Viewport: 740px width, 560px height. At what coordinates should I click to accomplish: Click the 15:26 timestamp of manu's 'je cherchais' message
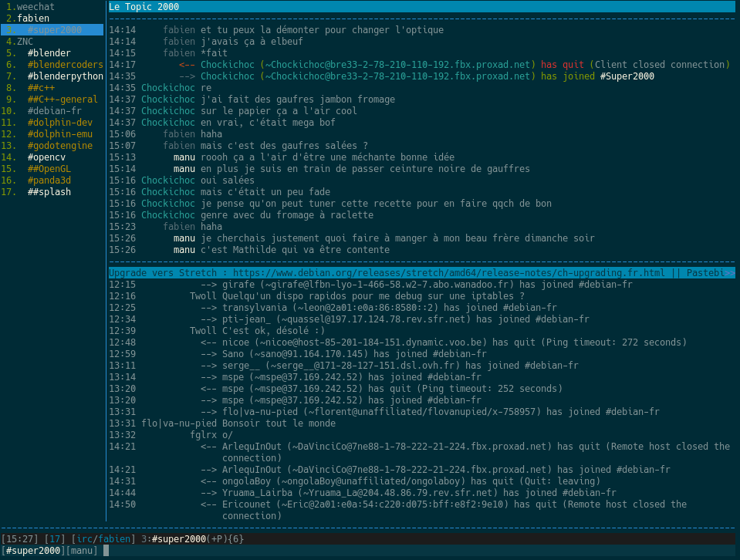tap(122, 238)
